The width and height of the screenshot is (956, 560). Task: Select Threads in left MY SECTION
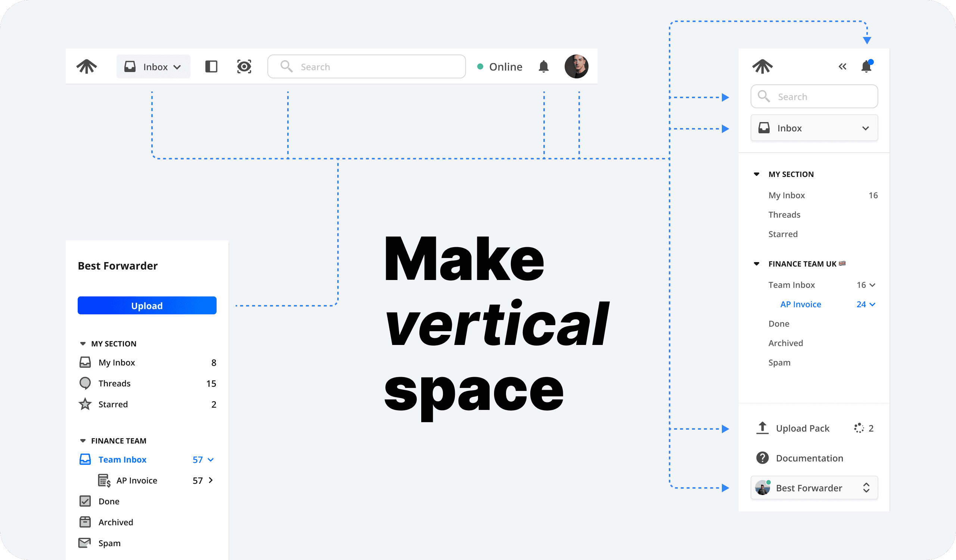114,383
